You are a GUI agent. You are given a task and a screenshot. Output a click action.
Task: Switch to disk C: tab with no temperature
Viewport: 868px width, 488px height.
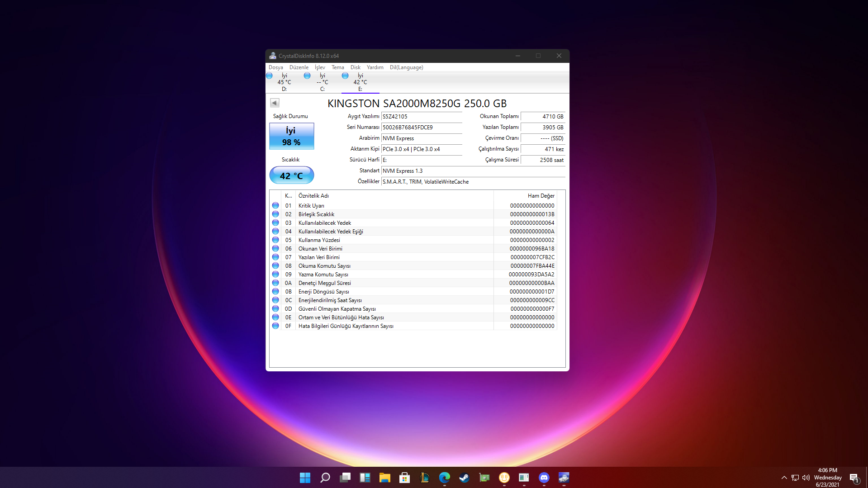[x=322, y=82]
